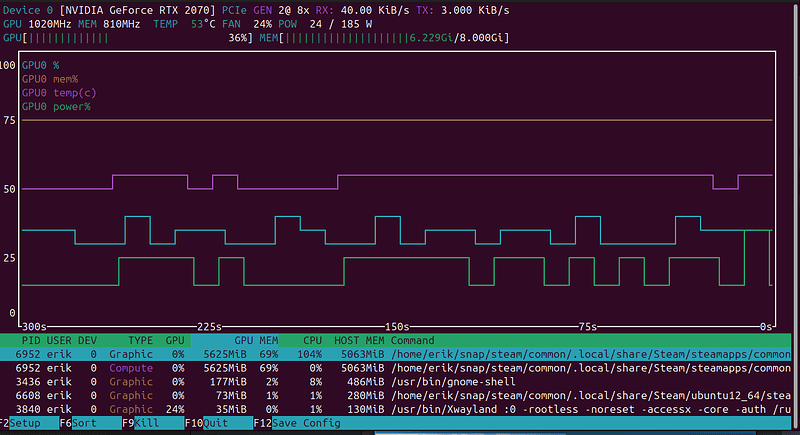Screen dimensions: 800x435
Task: Click the GPU 1020MHz clock value
Action: click(37, 24)
